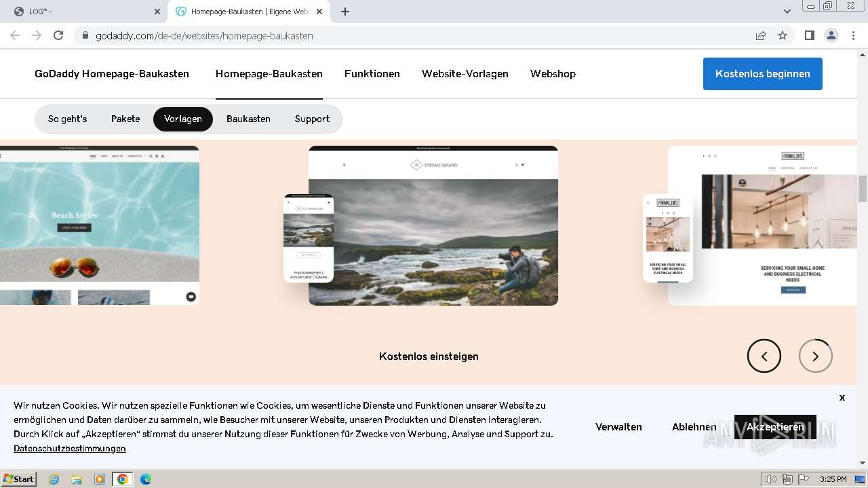The width and height of the screenshot is (868, 488).
Task: Open a new browser tab
Action: click(x=345, y=12)
